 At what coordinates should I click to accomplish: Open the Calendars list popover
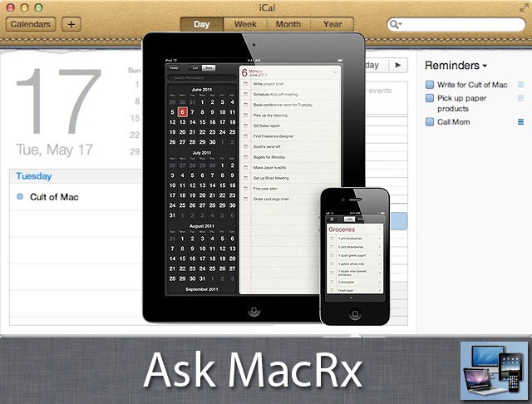[x=31, y=24]
